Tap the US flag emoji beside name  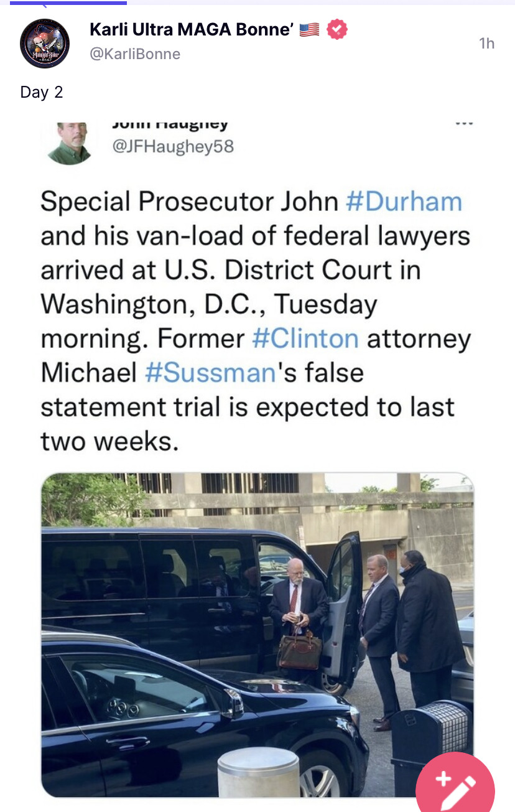tap(309, 29)
